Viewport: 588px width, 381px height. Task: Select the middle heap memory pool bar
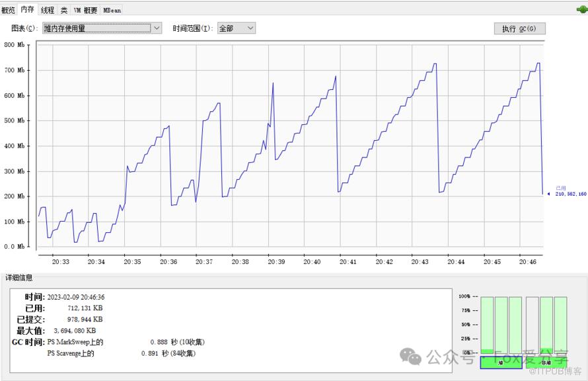pos(501,325)
